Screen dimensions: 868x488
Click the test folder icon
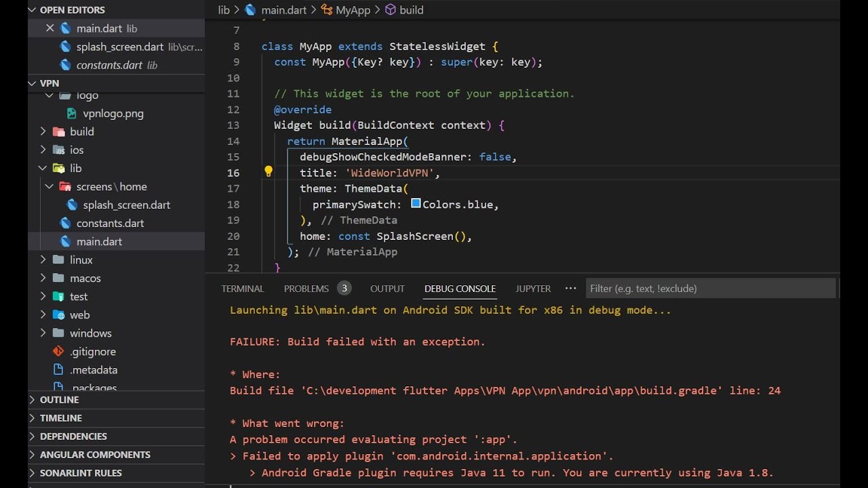pyautogui.click(x=59, y=296)
